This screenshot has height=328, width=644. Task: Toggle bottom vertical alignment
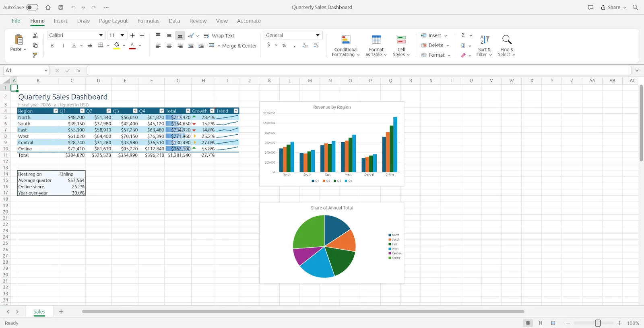(x=180, y=36)
